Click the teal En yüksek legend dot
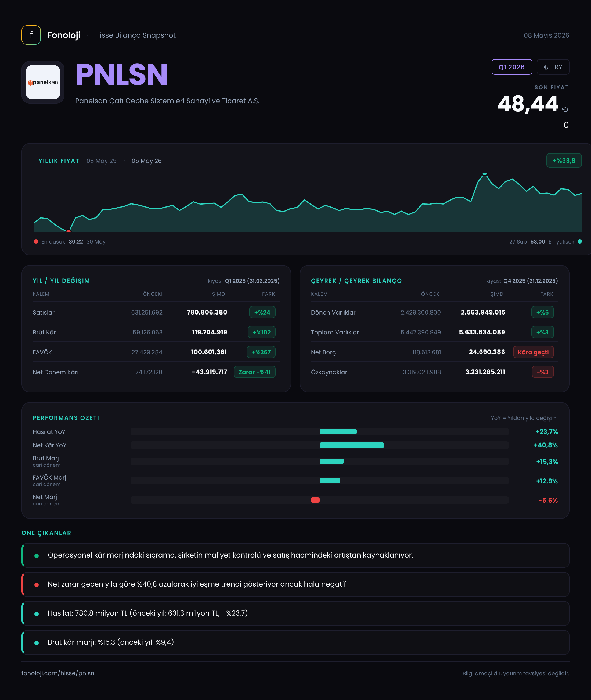 pos(580,241)
